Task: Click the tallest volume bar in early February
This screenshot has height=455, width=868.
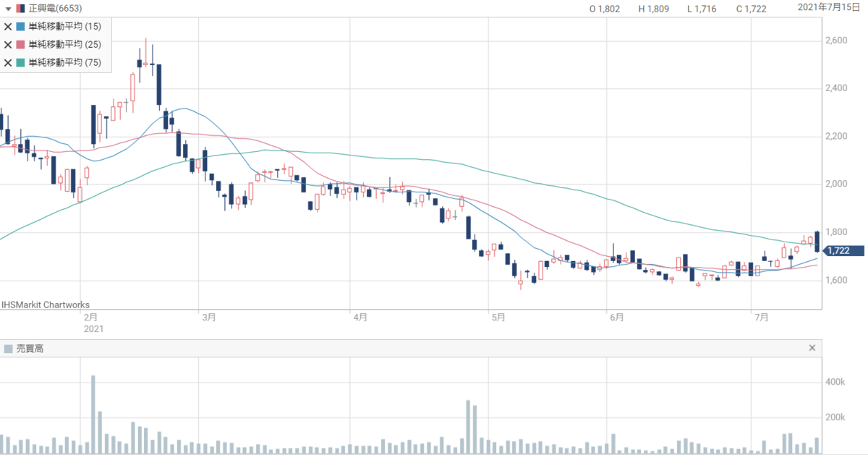Action: pos(93,414)
